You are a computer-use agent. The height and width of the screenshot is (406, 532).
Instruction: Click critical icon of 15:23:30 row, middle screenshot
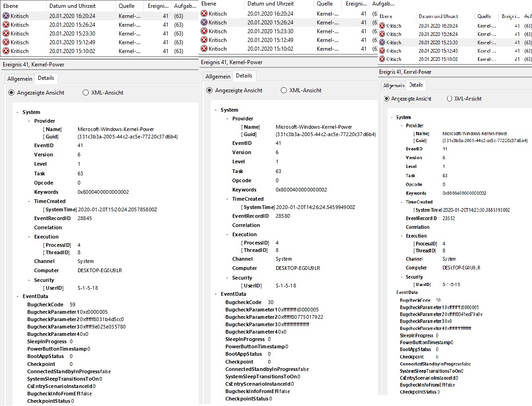(x=204, y=31)
